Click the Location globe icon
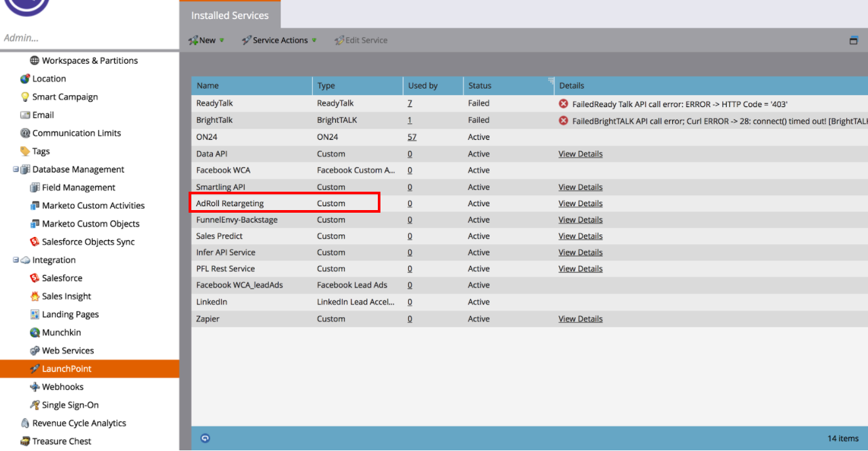The image size is (868, 451). (25, 79)
